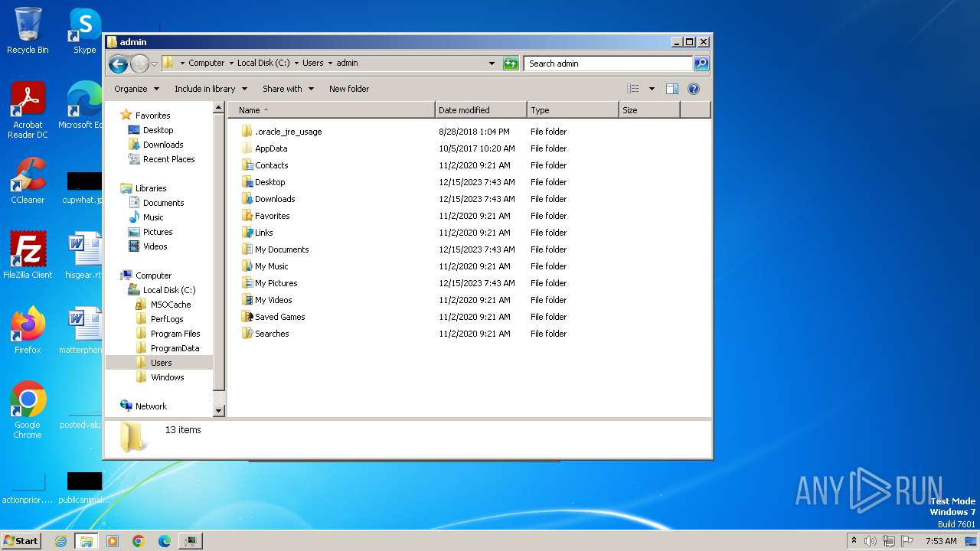The width and height of the screenshot is (980, 551).
Task: Click the taskbar clock showing 7:53 AM
Action: pos(941,541)
